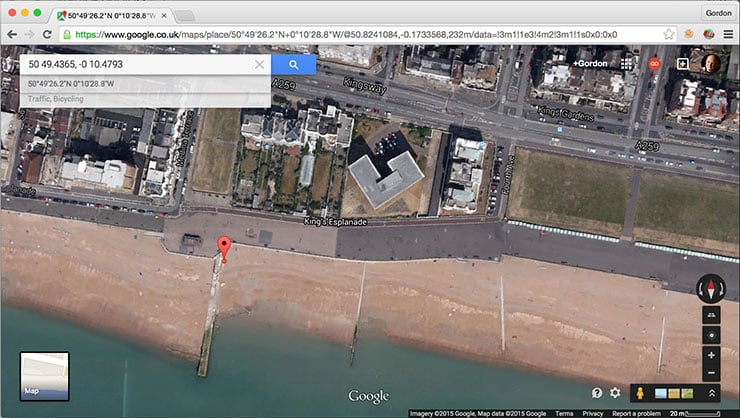
Task: Open Chrome's hamburger menu
Action: 727,34
